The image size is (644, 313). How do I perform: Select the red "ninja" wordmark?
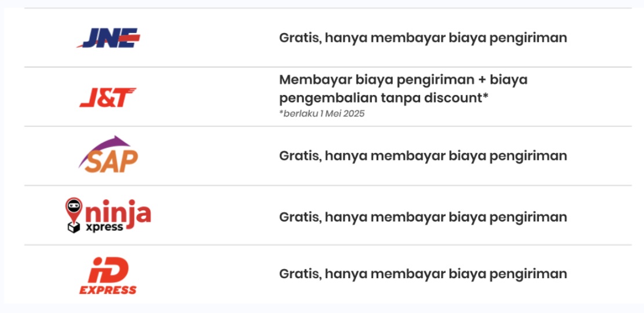(118, 213)
